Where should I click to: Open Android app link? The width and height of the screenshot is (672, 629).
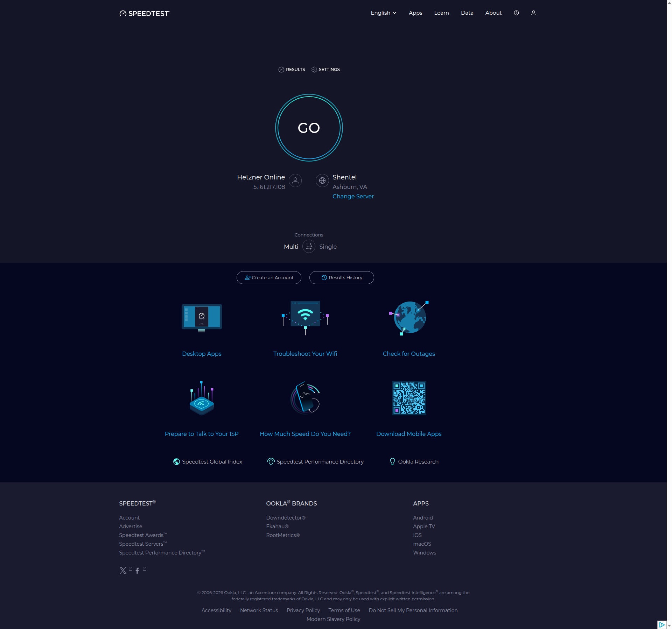[423, 518]
